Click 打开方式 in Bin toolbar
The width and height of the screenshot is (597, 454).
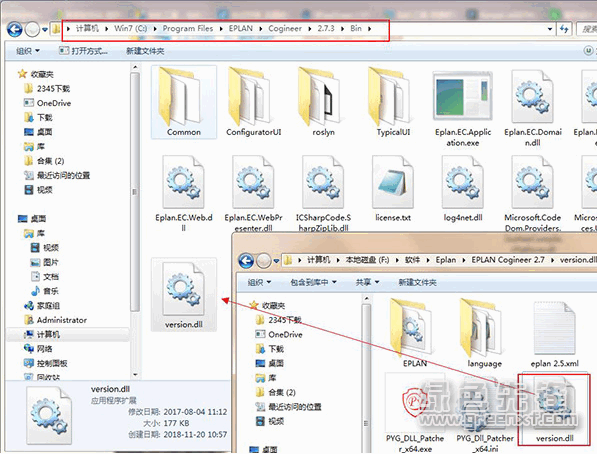[83, 51]
